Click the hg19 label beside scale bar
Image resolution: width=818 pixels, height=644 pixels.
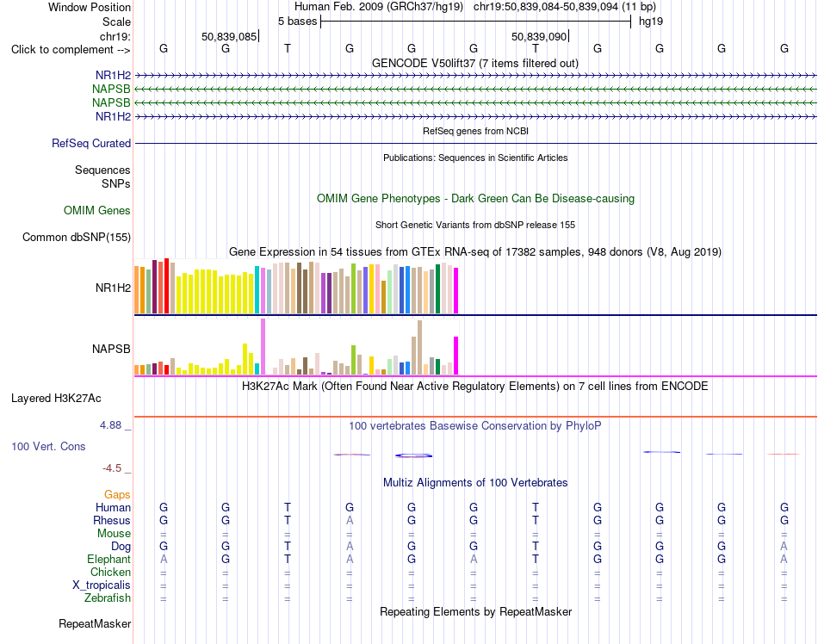(651, 22)
